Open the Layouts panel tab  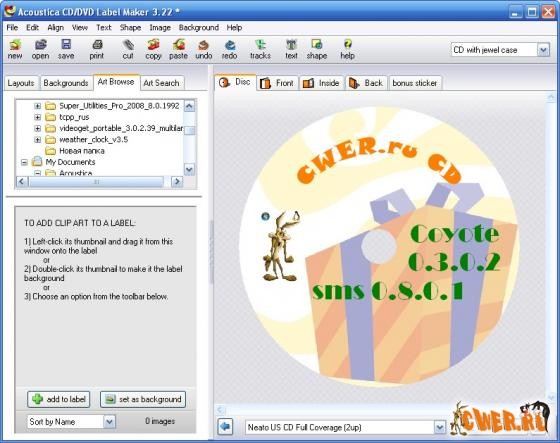pos(21,83)
